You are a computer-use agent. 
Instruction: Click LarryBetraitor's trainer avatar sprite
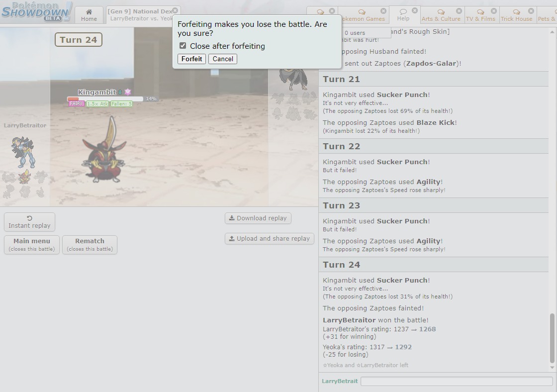click(24, 152)
